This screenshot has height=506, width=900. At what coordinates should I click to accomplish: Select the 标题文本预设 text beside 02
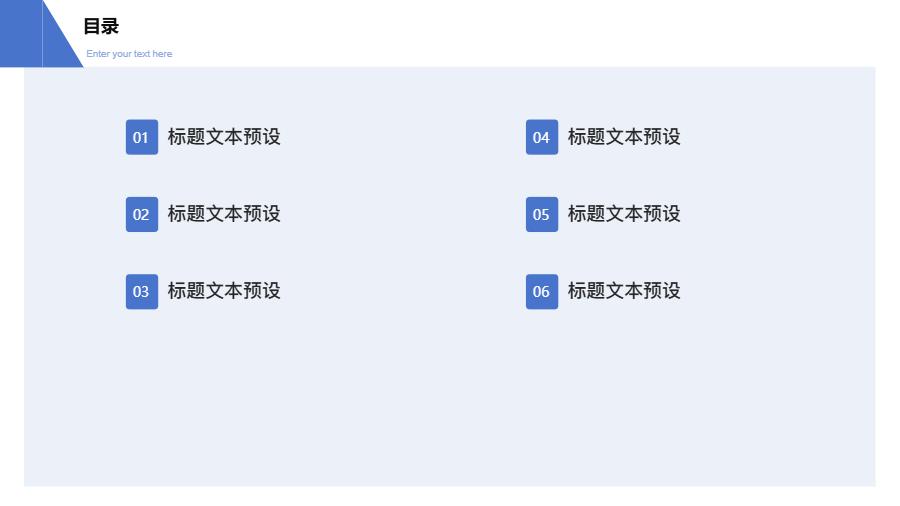pos(224,214)
